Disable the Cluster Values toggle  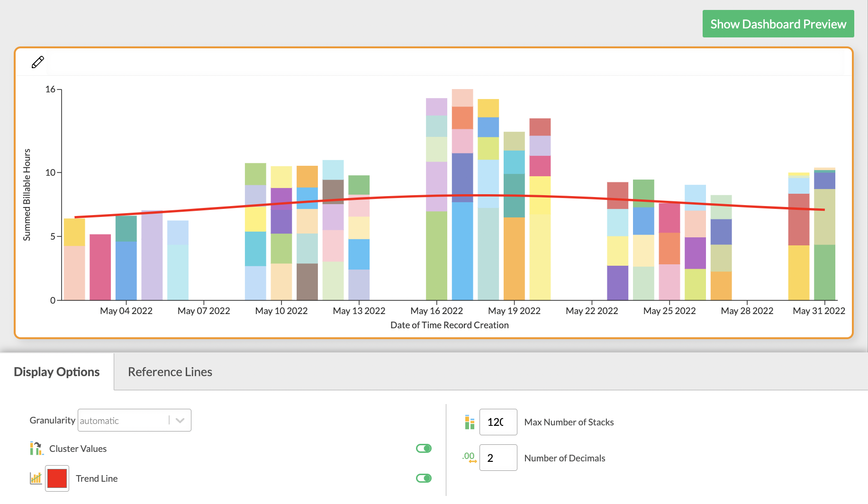(423, 448)
